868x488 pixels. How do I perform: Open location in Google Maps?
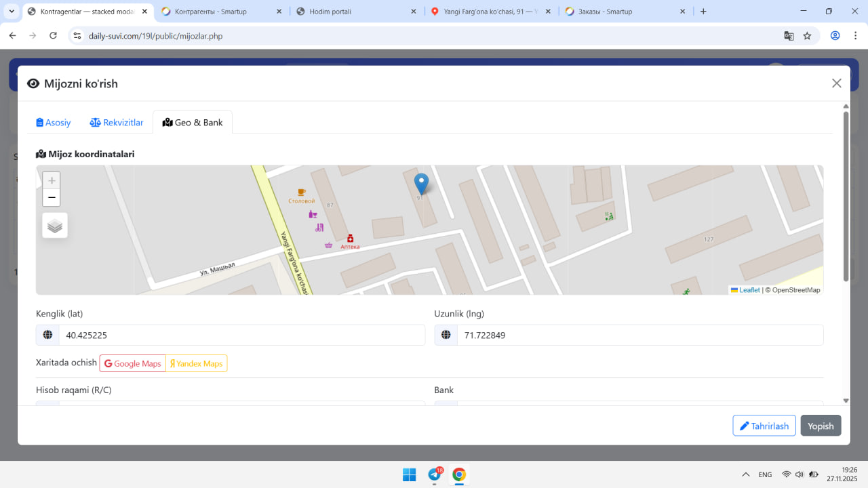[x=133, y=364]
